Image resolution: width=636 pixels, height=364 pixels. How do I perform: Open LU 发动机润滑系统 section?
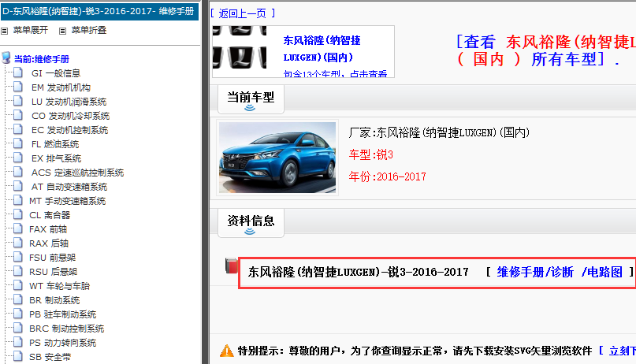pyautogui.click(x=69, y=102)
